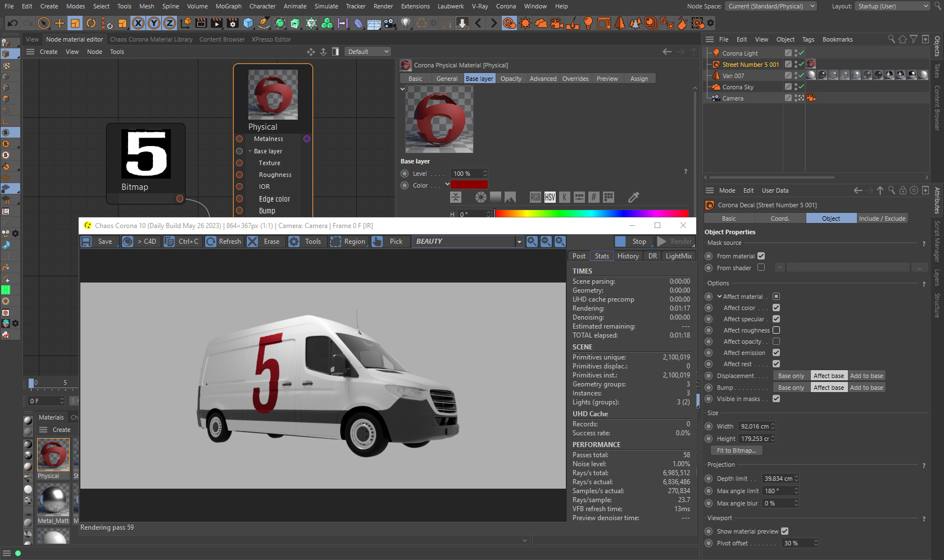Select Corona Light in Object manager
The image size is (944, 560).
click(x=740, y=53)
